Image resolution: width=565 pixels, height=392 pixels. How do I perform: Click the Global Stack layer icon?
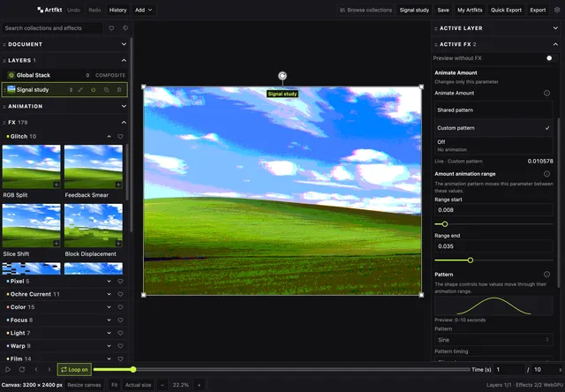click(x=11, y=75)
